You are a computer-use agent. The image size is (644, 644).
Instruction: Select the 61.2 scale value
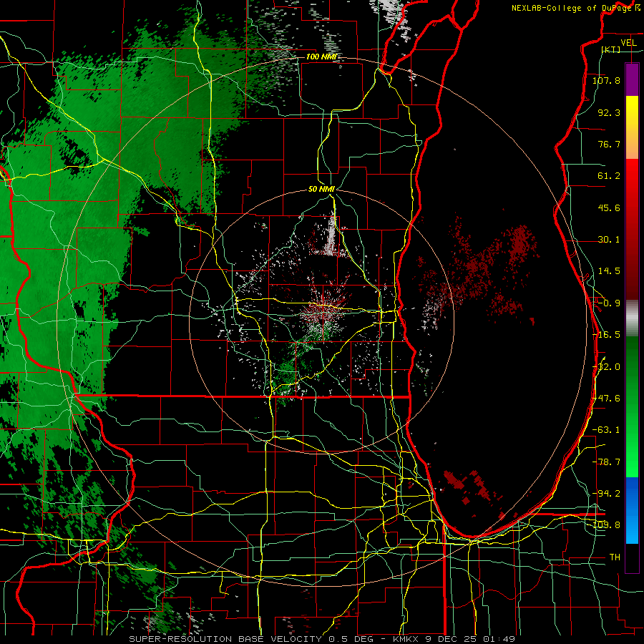click(609, 176)
